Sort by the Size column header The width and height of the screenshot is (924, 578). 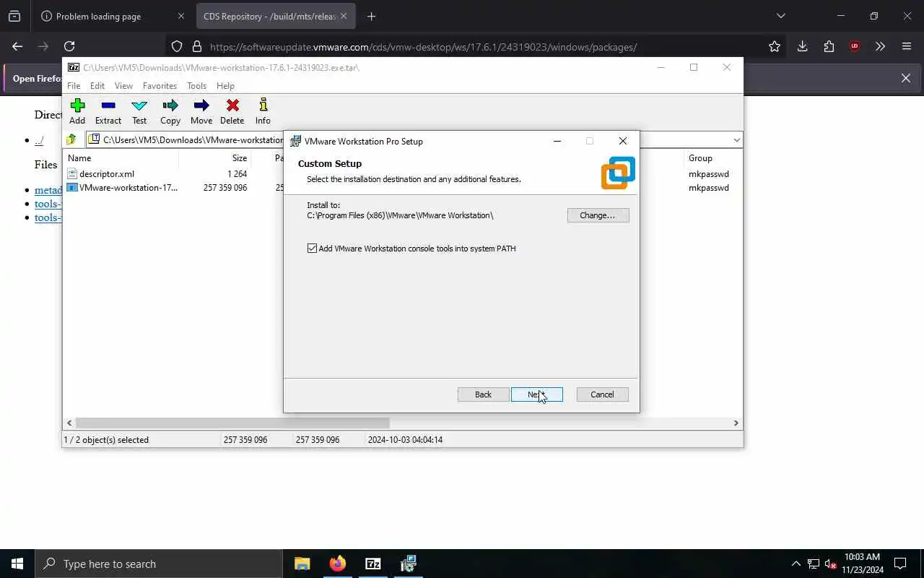240,158
